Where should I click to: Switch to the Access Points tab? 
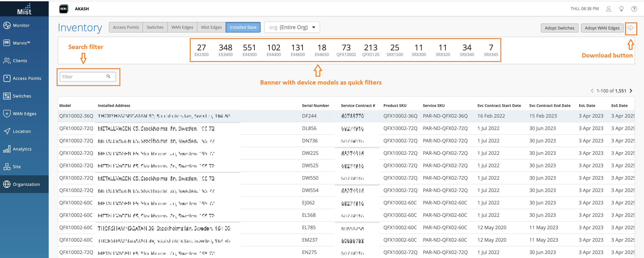click(126, 27)
